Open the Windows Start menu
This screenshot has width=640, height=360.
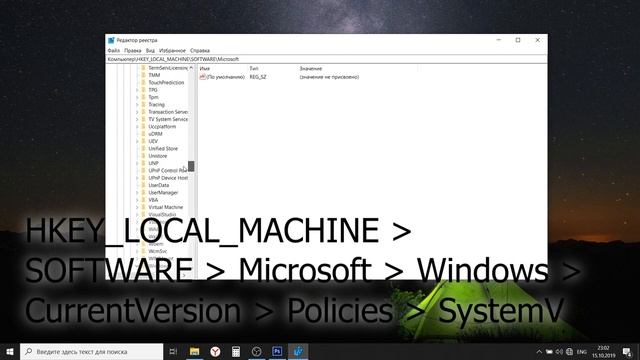pos(10,351)
